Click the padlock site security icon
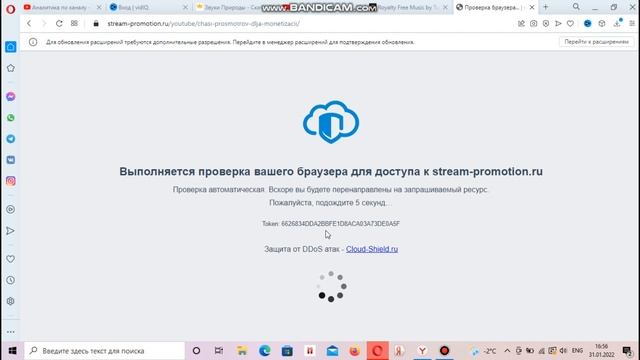The height and width of the screenshot is (360, 640). (x=96, y=24)
